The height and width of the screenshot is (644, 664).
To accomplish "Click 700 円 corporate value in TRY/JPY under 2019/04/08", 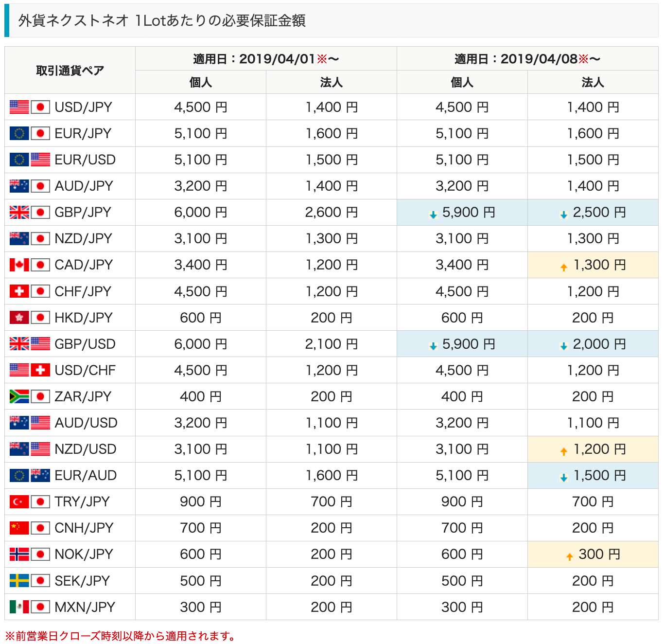I will click(x=593, y=501).
